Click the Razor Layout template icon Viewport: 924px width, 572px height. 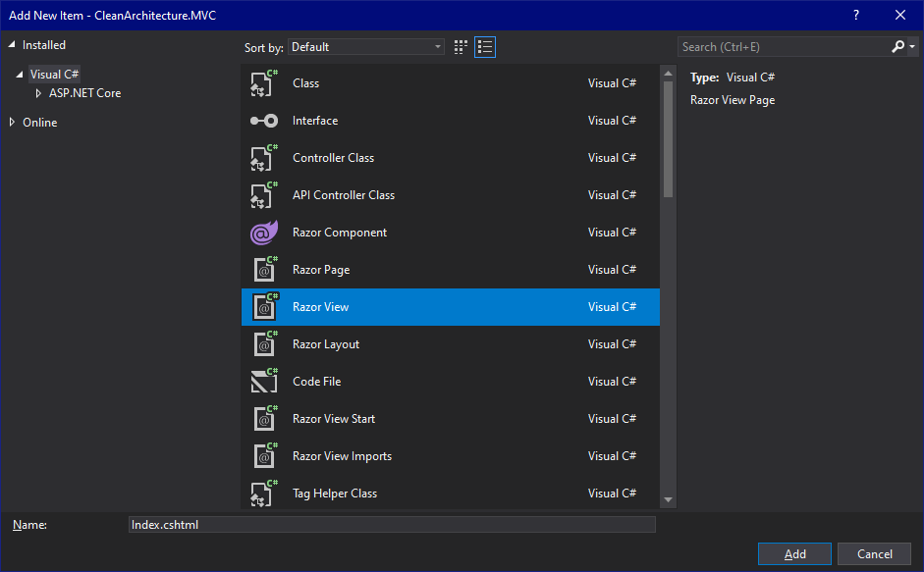click(x=264, y=344)
